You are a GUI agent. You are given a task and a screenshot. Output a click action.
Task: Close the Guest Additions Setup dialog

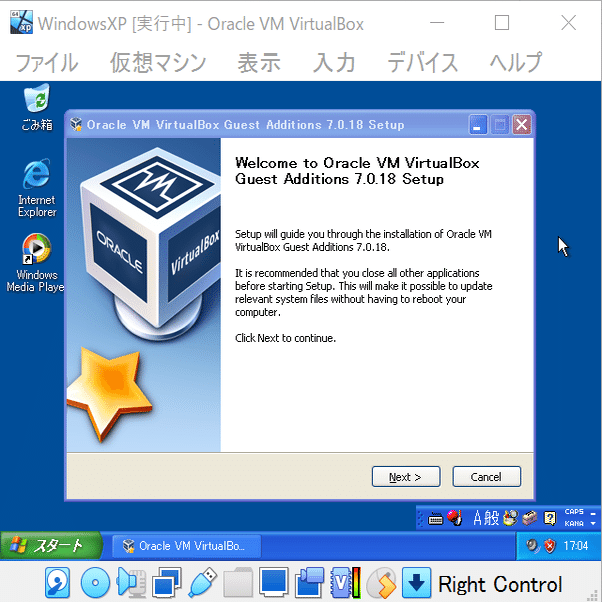click(521, 124)
